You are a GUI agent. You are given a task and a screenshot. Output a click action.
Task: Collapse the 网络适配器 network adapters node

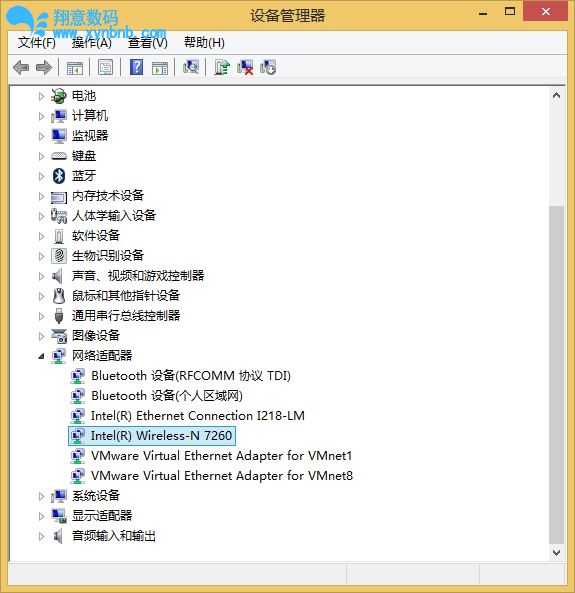[x=41, y=356]
